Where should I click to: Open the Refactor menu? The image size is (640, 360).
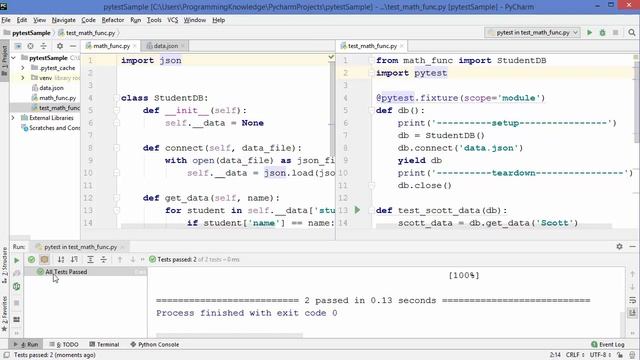click(x=113, y=20)
